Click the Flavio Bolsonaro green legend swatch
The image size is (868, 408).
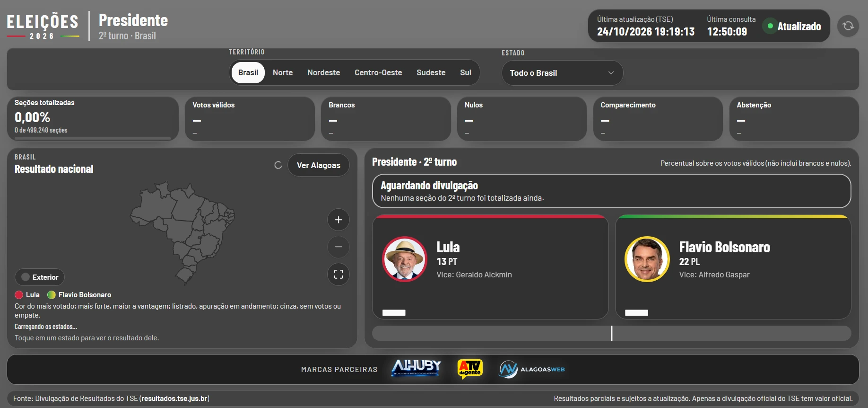tap(52, 295)
